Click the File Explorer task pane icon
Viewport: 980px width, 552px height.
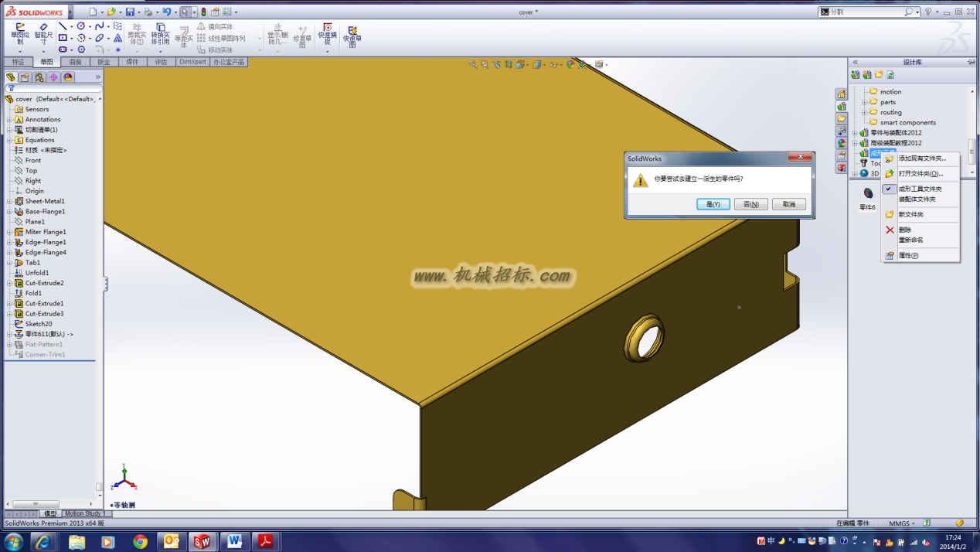pos(842,118)
